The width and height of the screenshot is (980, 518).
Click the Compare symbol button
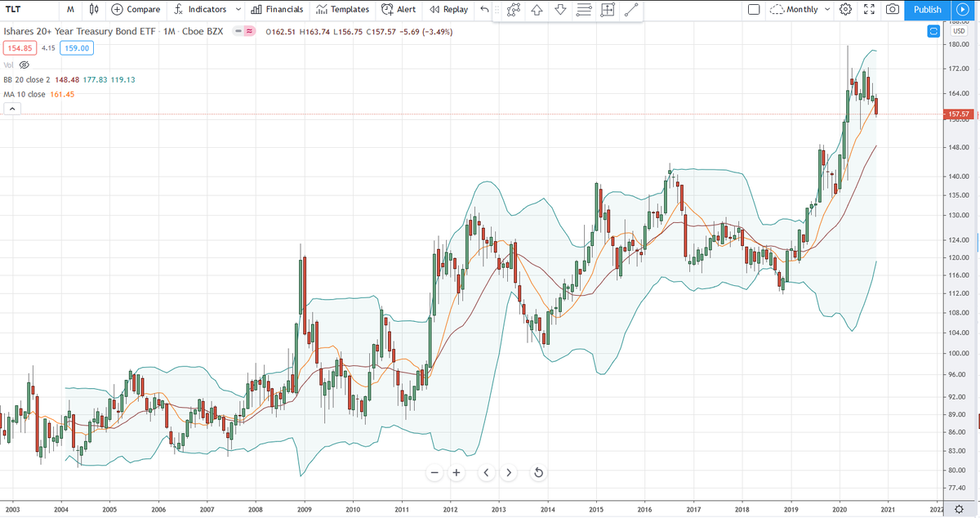[136, 10]
